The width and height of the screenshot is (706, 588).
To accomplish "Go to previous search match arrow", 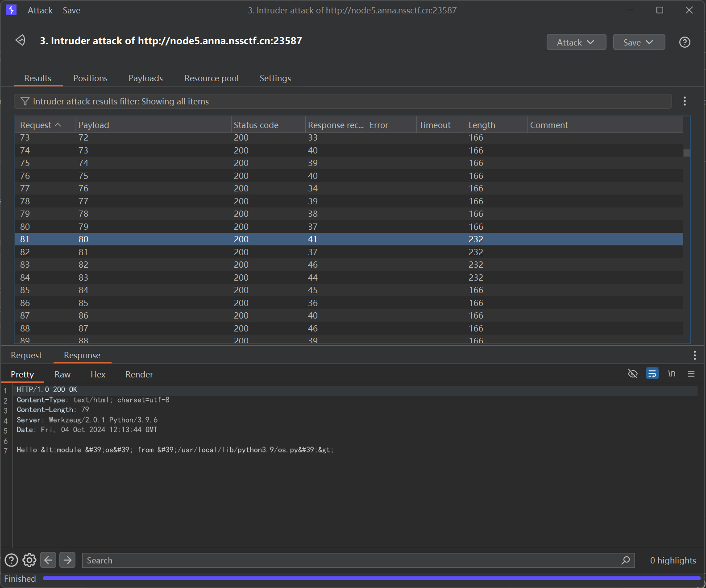I will (x=48, y=560).
